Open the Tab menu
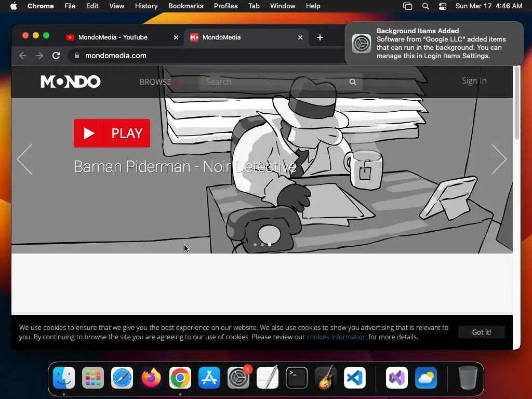The image size is (532, 399). coord(254,6)
